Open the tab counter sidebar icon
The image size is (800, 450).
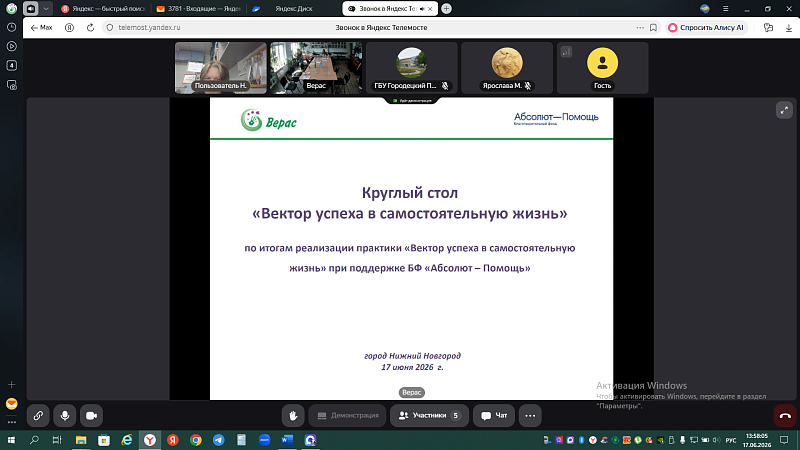(11, 65)
